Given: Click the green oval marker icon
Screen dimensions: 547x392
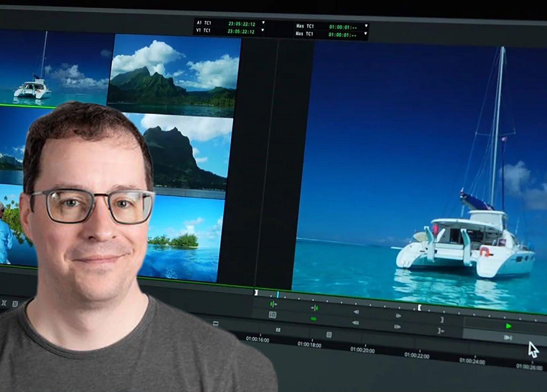Looking at the screenshot, I should 313,319.
